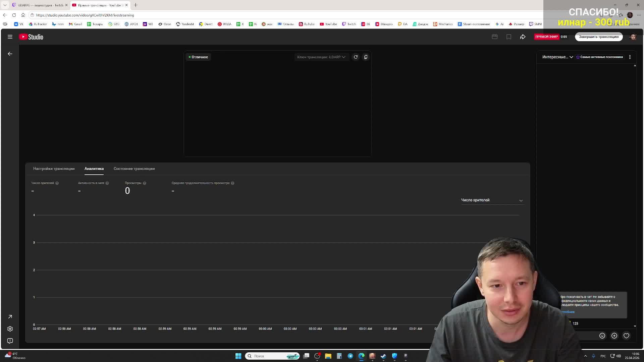Open the settings gear in left sidebar

[x=10, y=329]
